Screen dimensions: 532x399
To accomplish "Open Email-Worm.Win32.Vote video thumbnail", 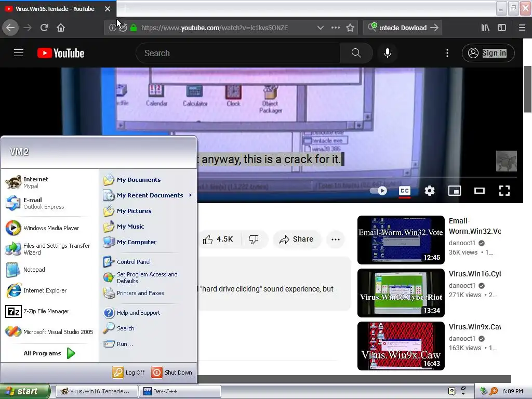I will (401, 240).
